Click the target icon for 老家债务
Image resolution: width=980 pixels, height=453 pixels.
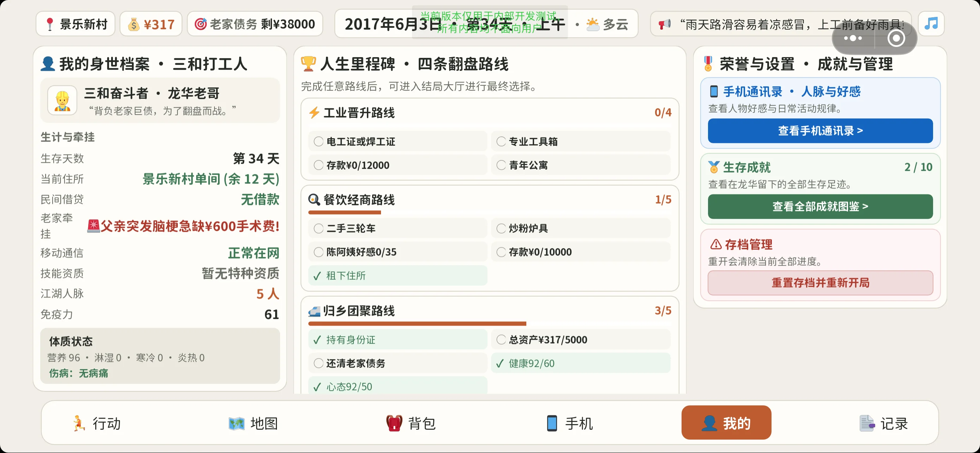coord(200,24)
